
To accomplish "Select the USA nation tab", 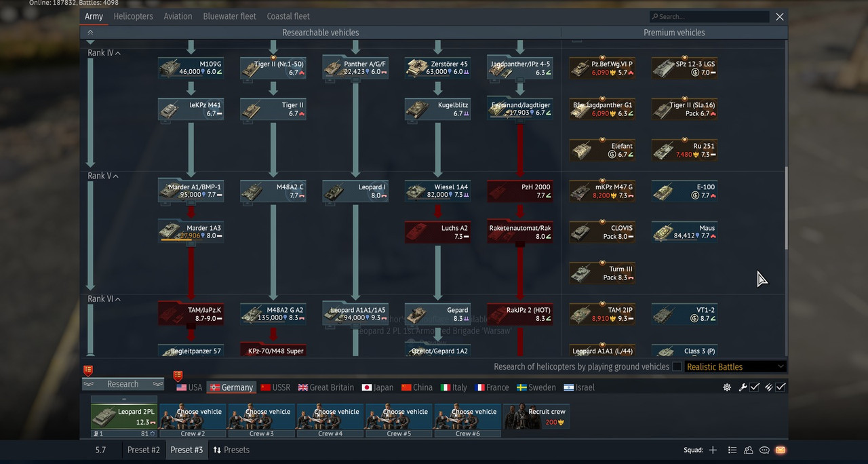I will tap(189, 387).
